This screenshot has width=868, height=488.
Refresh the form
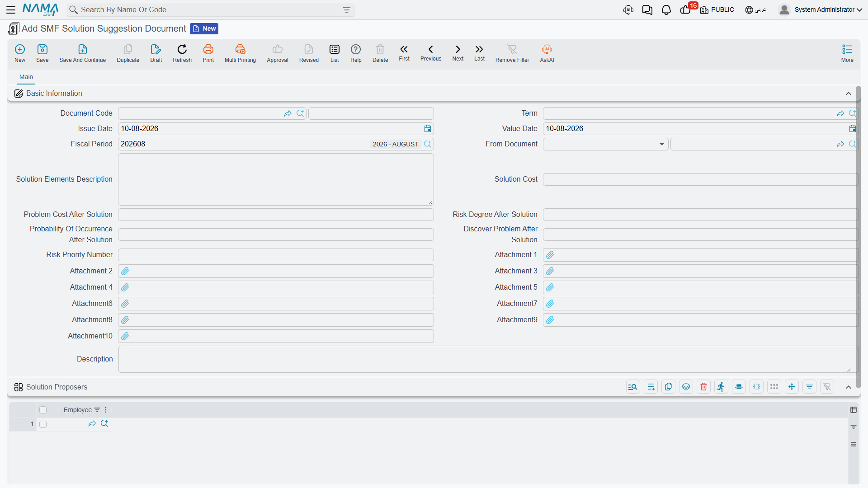point(182,53)
